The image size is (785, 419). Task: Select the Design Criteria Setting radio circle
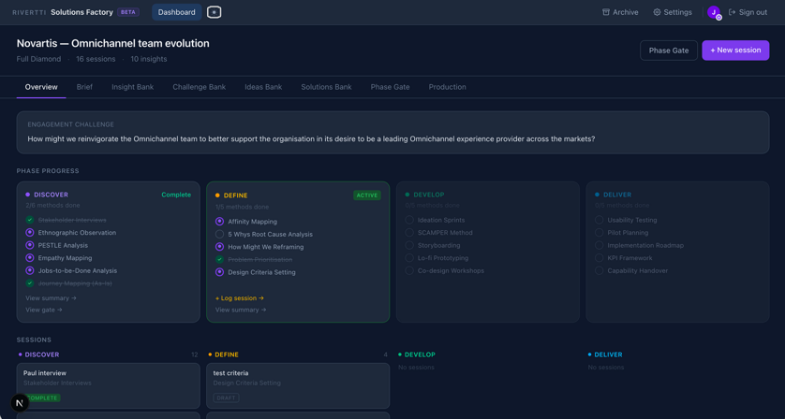(x=219, y=272)
